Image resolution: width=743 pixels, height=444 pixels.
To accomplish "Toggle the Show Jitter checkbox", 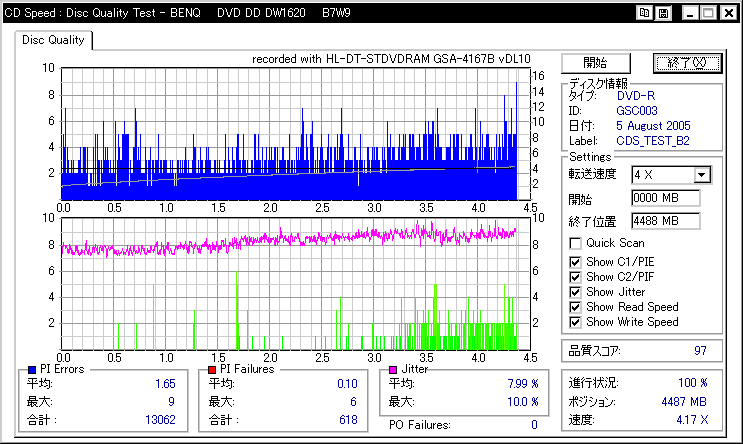I will pos(575,292).
